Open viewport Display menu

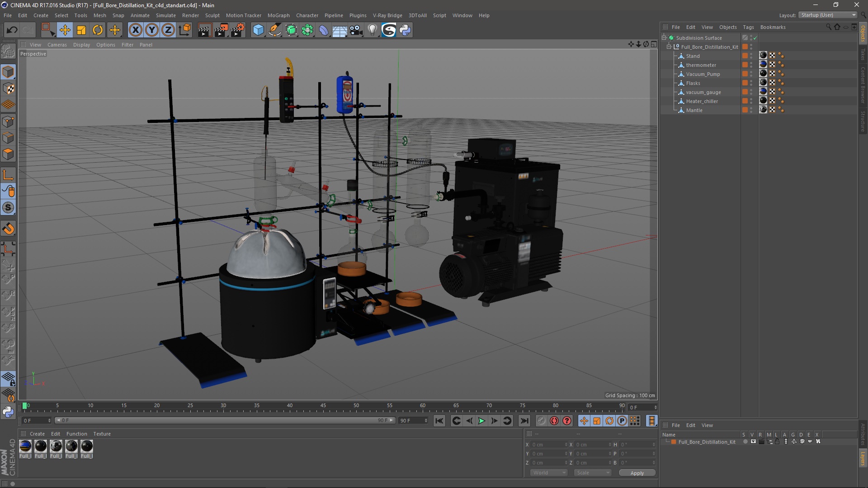(81, 45)
